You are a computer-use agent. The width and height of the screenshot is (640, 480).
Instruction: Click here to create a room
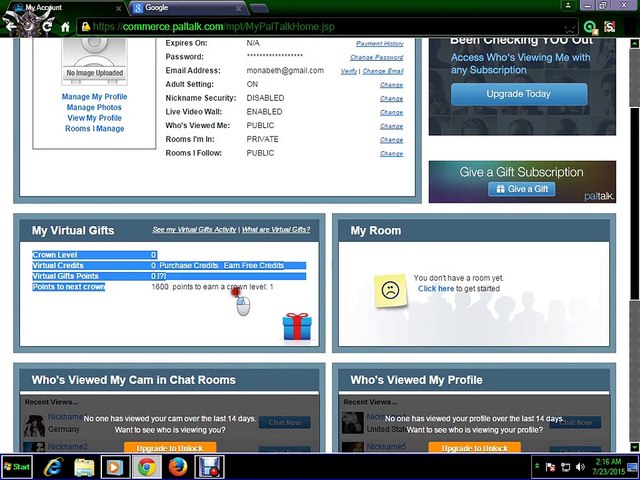pos(436,289)
